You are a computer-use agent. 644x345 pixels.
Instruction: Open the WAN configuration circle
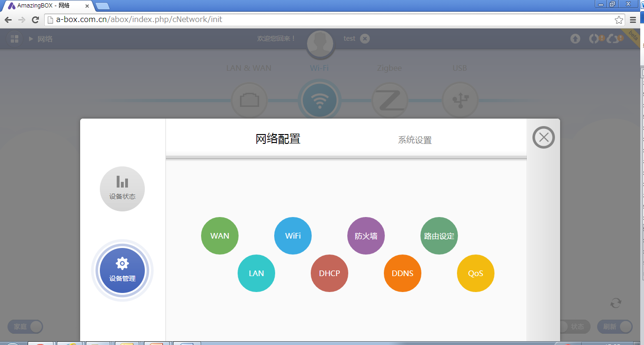[220, 236]
